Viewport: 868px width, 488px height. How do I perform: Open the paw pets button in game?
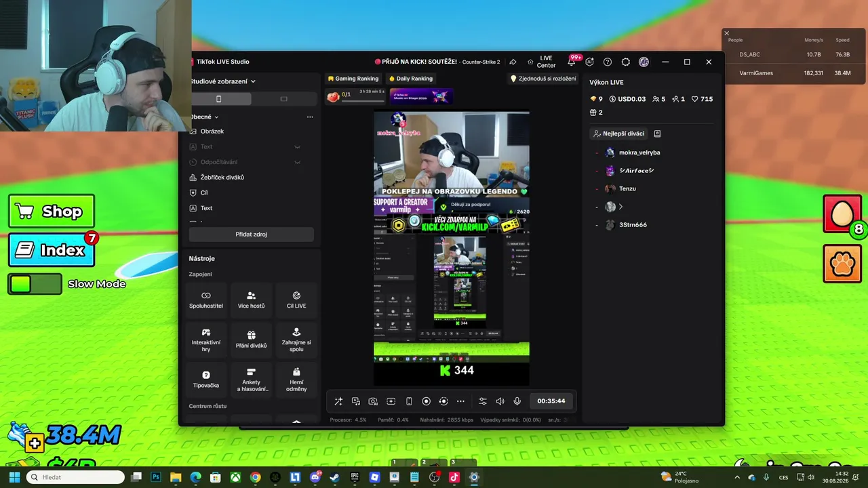tap(842, 264)
